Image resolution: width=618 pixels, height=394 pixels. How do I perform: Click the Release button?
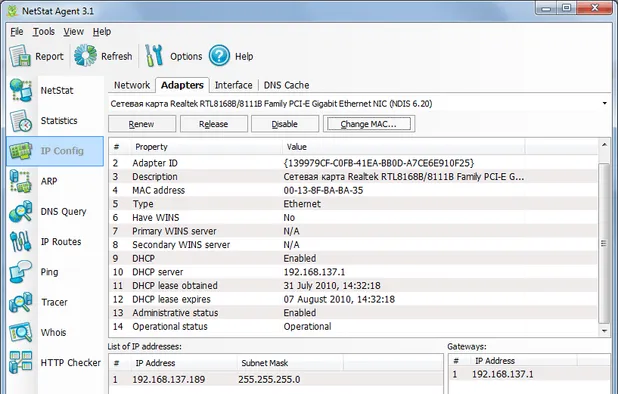(x=214, y=124)
